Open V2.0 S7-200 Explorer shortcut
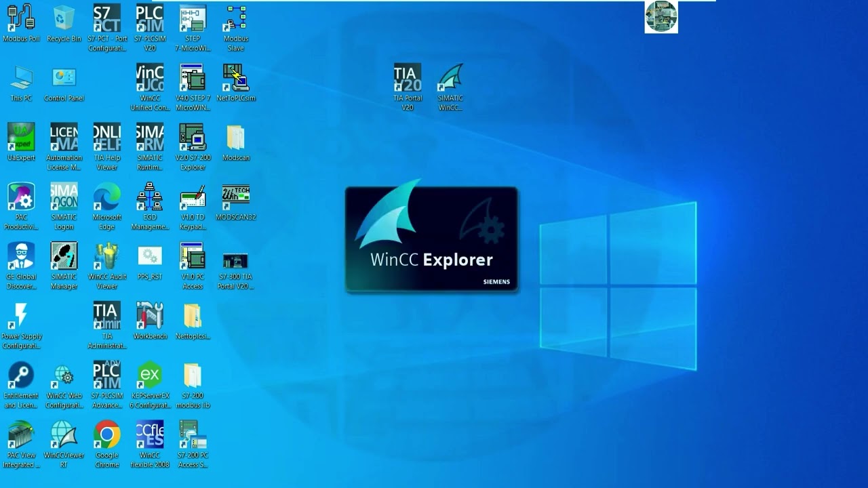Viewport: 868px width, 488px height. pos(193,147)
